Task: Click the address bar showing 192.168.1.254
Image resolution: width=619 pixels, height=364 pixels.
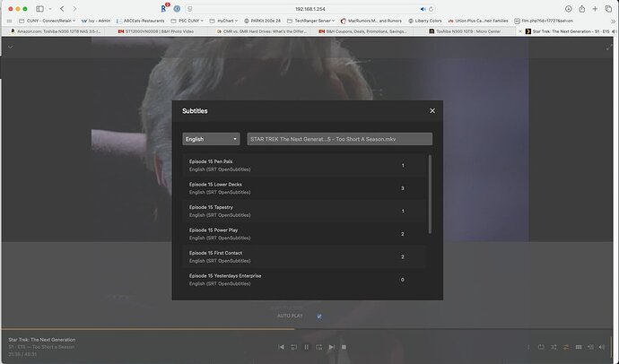Action: (x=309, y=9)
